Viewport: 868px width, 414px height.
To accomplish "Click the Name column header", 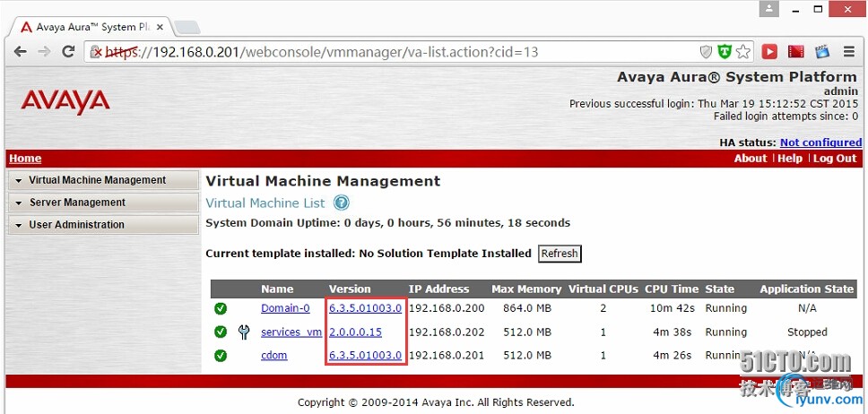I will pyautogui.click(x=277, y=289).
